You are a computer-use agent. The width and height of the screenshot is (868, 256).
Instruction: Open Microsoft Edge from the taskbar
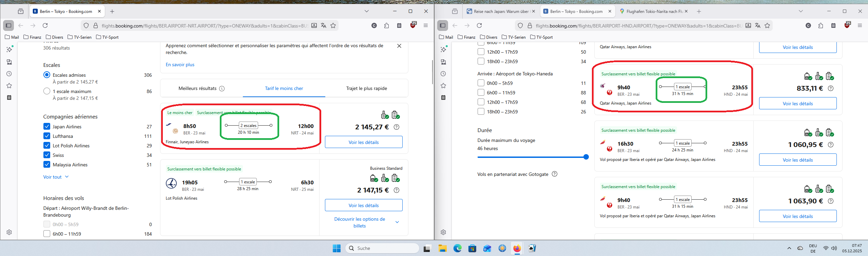458,249
